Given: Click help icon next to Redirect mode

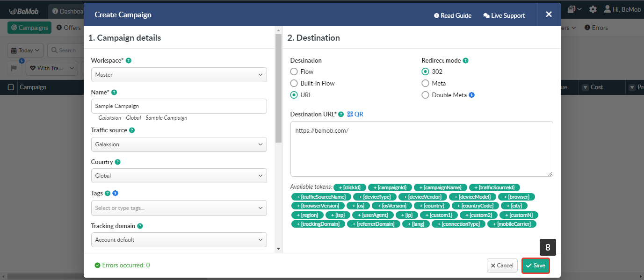Looking at the screenshot, I should (x=465, y=61).
